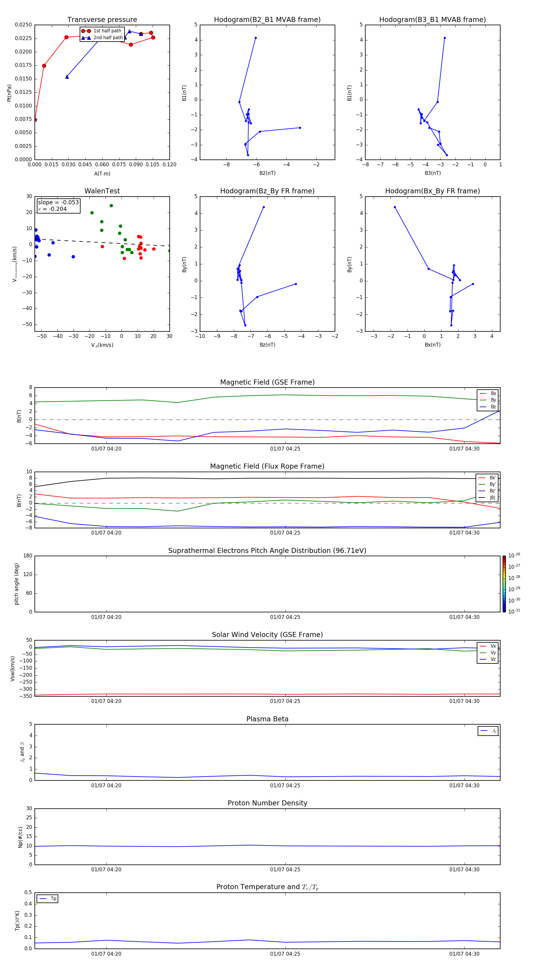The image size is (535, 980).
Task: Click the 'Vy' legend entry
Action: tap(488, 652)
